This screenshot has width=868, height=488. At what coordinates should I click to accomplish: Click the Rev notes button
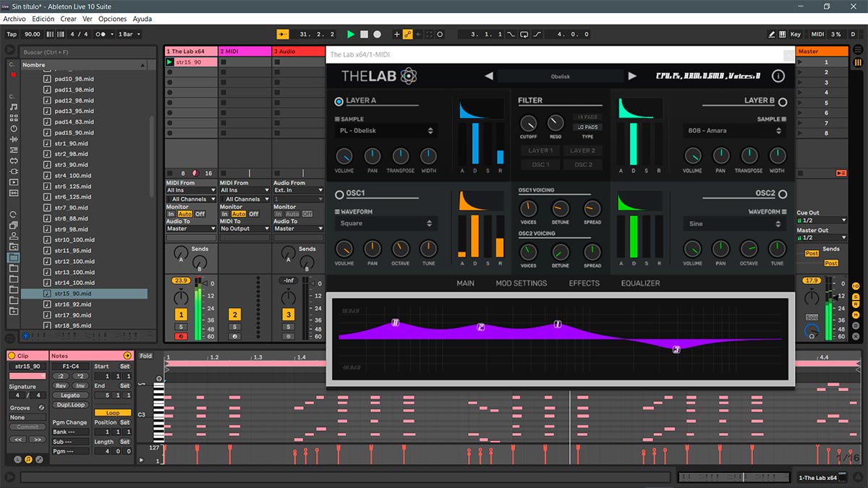coord(61,386)
